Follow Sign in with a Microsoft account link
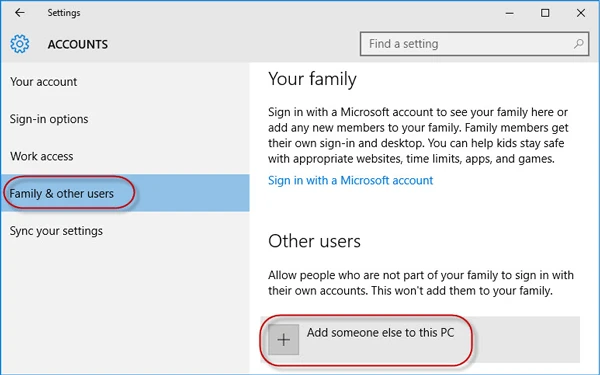 (350, 180)
